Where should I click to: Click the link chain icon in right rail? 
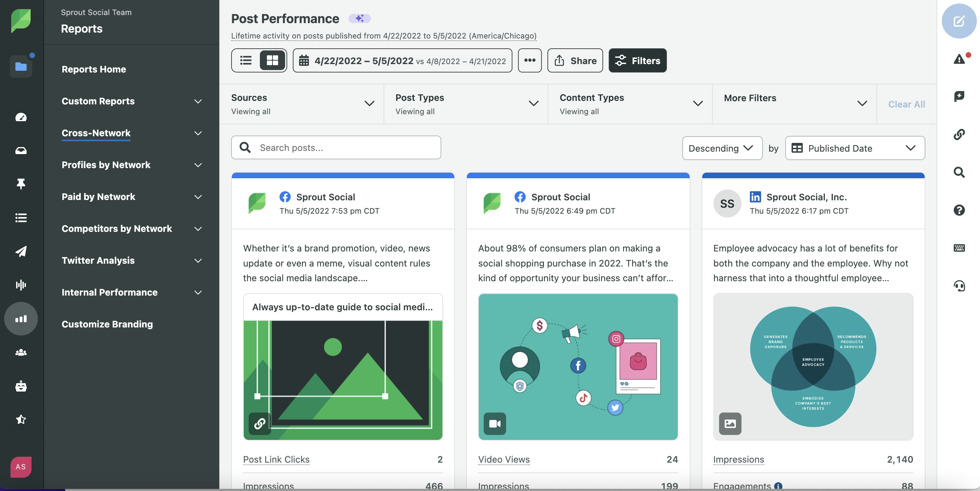click(x=959, y=134)
